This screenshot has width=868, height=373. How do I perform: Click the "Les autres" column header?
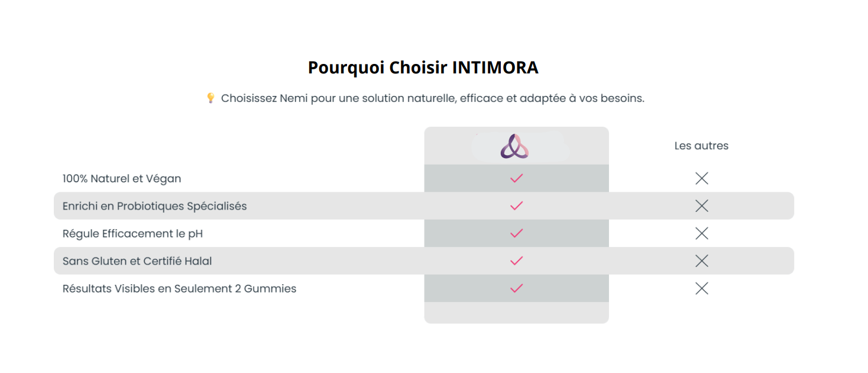coord(701,146)
